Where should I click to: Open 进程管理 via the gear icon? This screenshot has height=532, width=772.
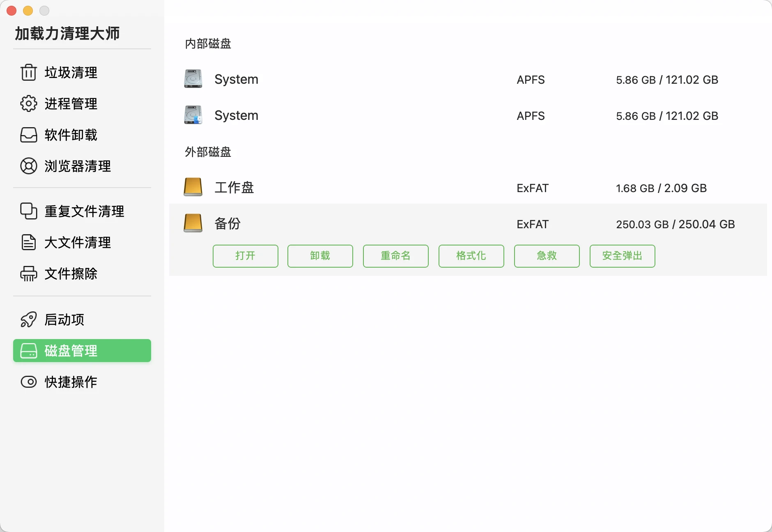click(x=28, y=104)
